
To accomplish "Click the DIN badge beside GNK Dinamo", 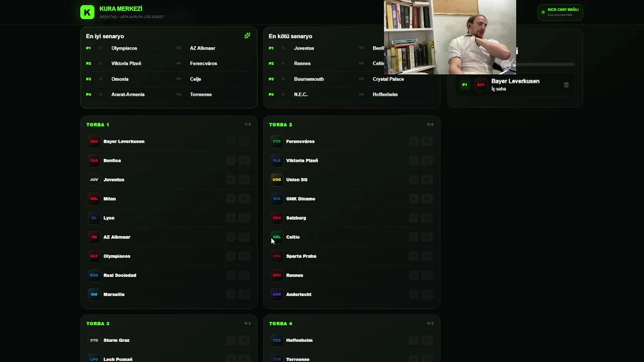I will click(277, 199).
